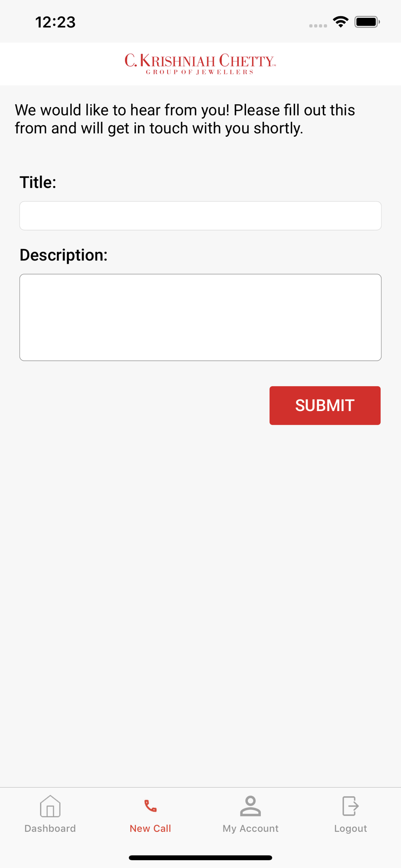Tap the Title: field label
This screenshot has height=868, width=401.
pyautogui.click(x=38, y=182)
